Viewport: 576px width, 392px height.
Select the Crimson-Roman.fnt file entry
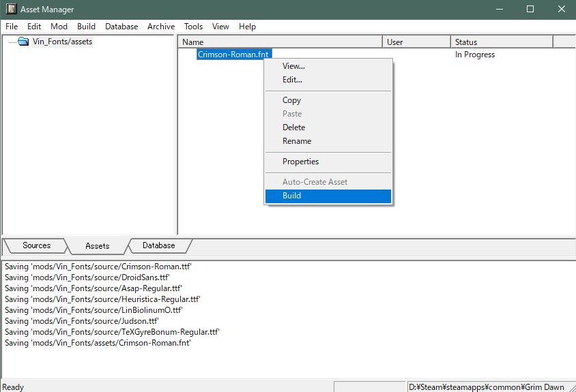coord(233,55)
